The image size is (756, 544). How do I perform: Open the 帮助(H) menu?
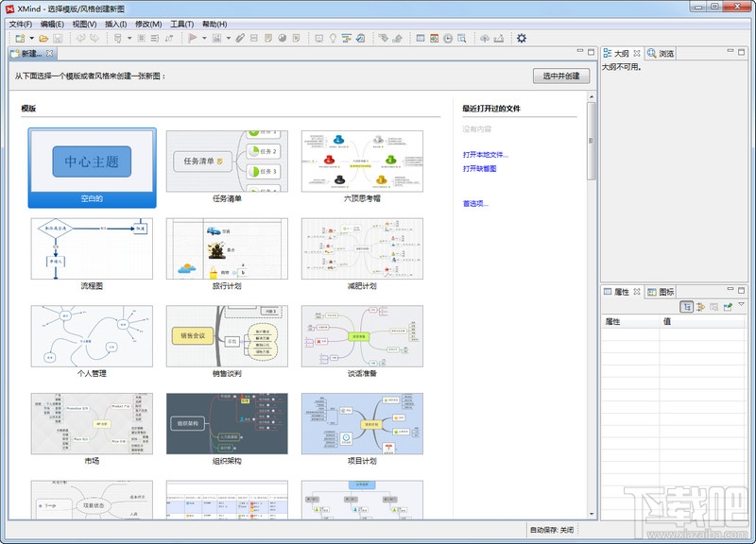215,24
